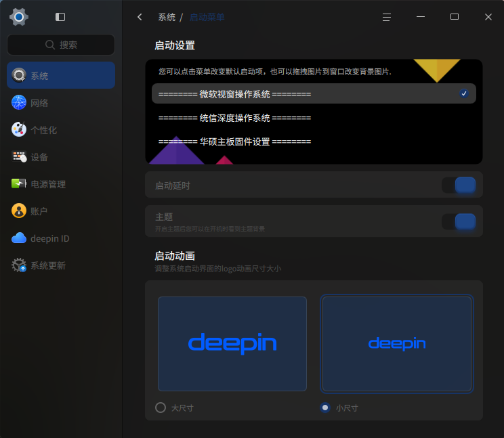Click boot menu hint text 您可以点击菜单
Viewport: 504px width, 438px height.
tap(275, 71)
